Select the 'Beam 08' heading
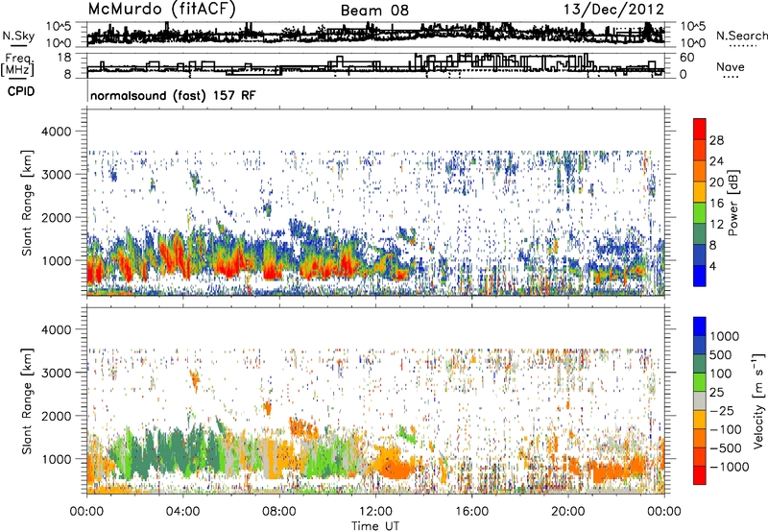Viewport: 768px width, 532px height. tap(374, 11)
